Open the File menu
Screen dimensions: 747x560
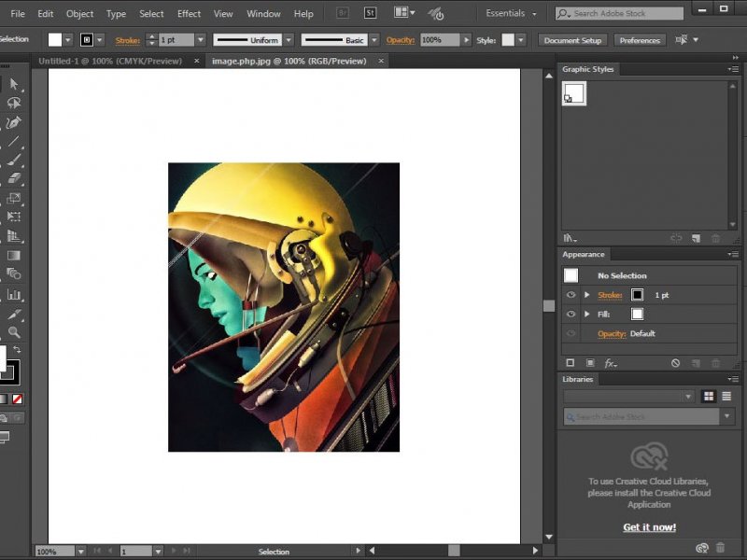click(18, 14)
